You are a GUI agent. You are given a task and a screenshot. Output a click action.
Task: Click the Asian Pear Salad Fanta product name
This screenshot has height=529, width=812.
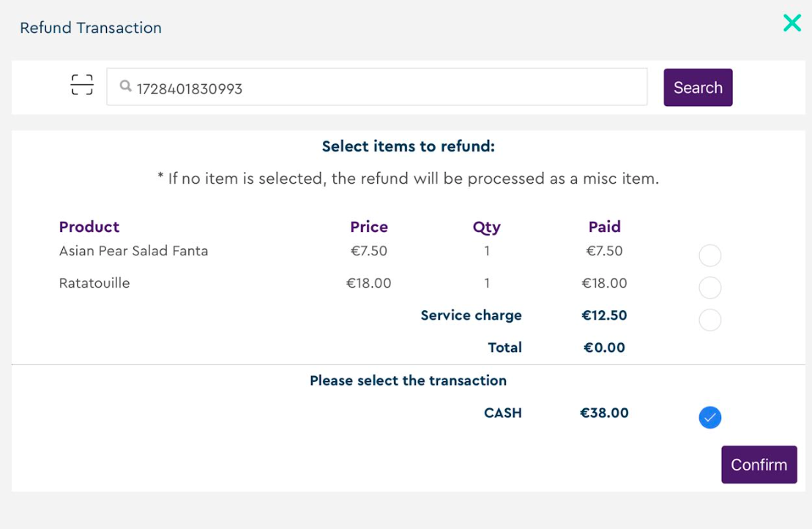134,251
